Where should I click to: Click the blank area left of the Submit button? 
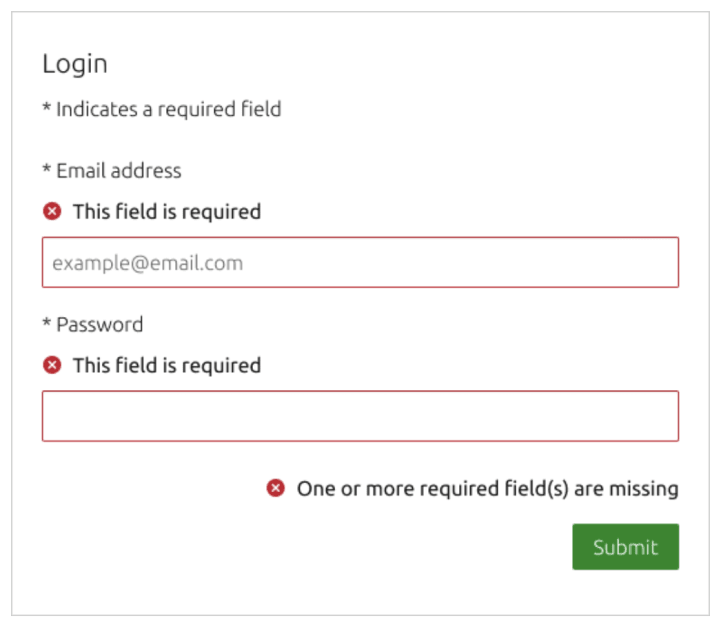tap(300, 547)
